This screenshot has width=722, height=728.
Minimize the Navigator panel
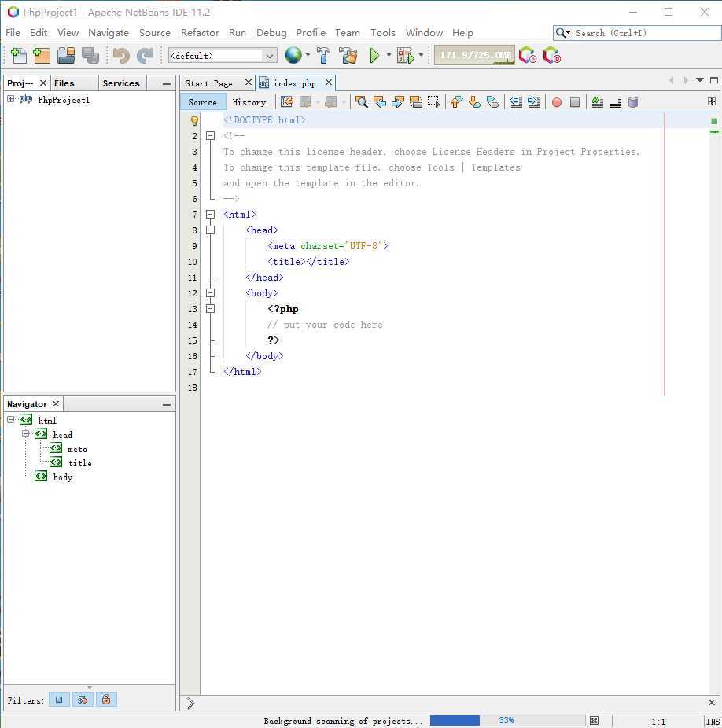166,405
